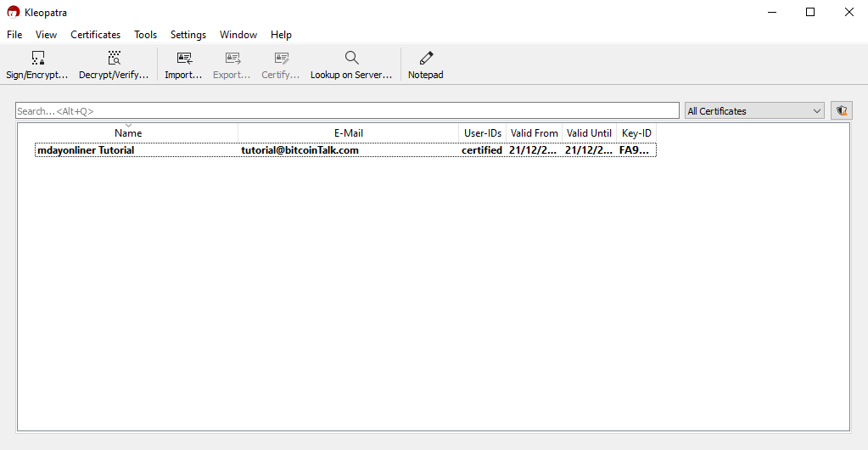The height and width of the screenshot is (450, 868).
Task: Click the Kleopatra app icon in title bar
Action: (x=14, y=12)
